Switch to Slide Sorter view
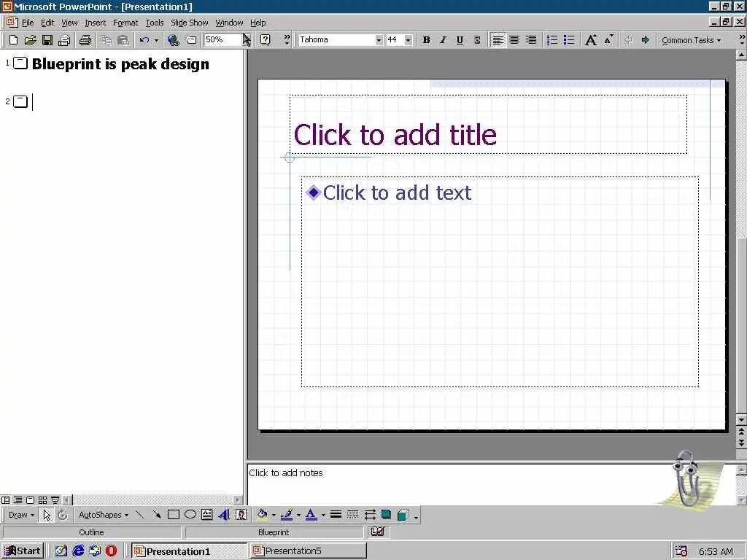 [42, 500]
